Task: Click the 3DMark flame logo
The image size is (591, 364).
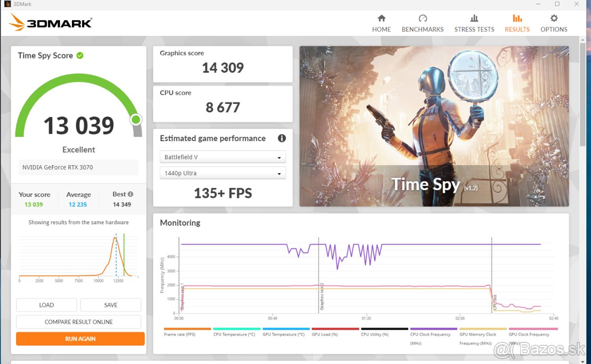Action: pyautogui.click(x=18, y=22)
